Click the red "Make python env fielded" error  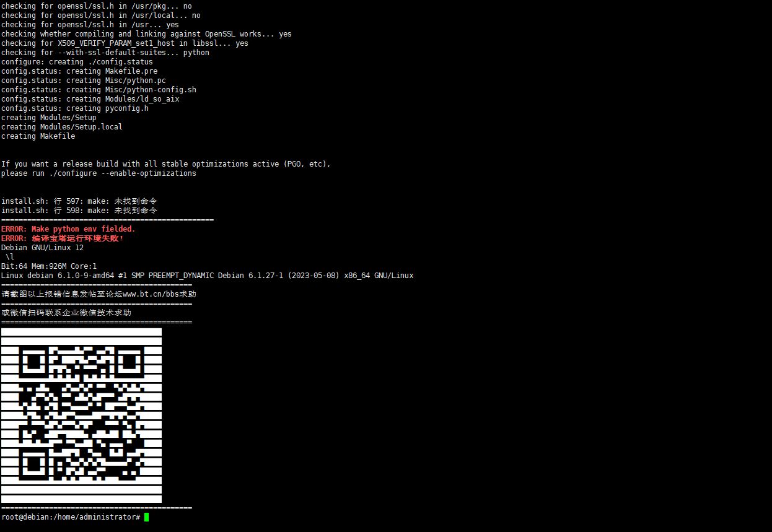68,229
